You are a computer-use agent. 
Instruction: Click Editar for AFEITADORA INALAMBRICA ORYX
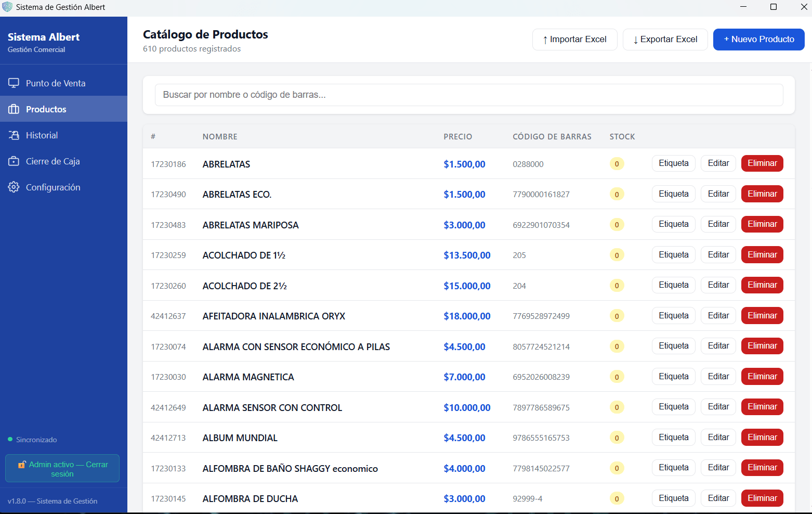pyautogui.click(x=718, y=315)
